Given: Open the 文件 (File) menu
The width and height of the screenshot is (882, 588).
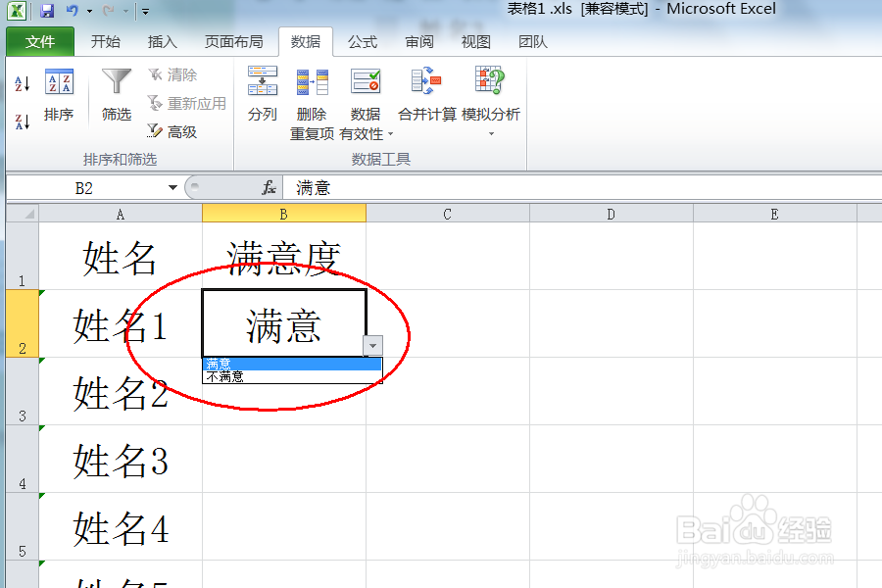Looking at the screenshot, I should [x=39, y=41].
